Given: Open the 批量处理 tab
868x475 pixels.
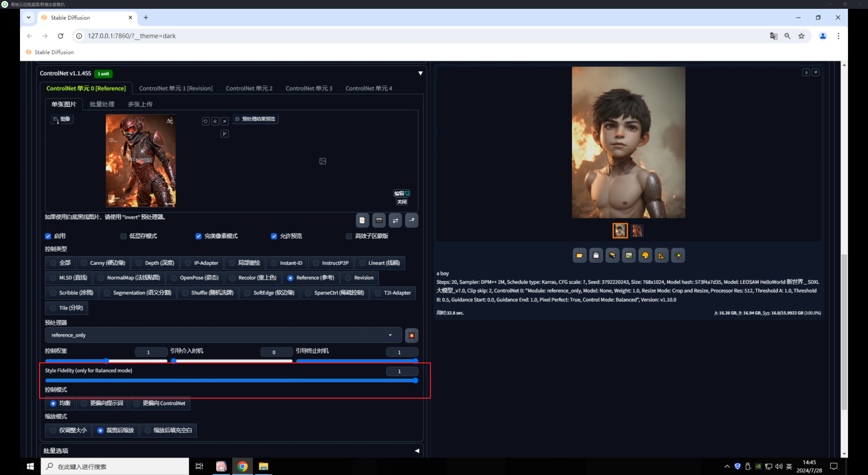Looking at the screenshot, I should point(102,104).
